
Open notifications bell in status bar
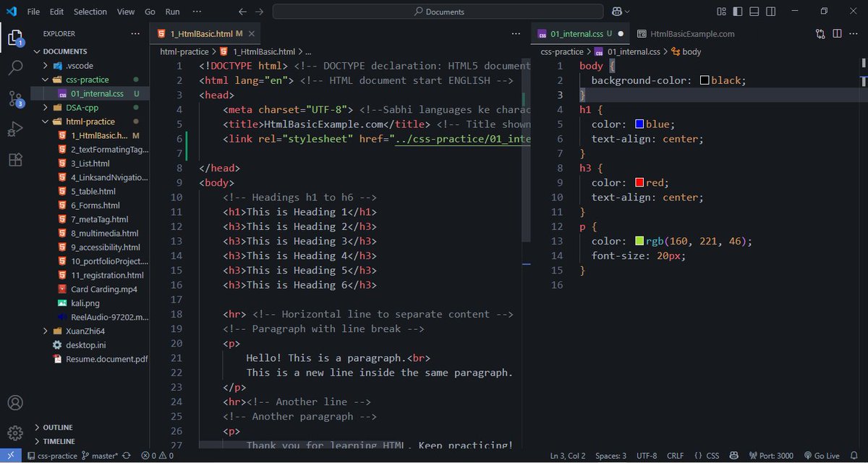[x=854, y=456]
